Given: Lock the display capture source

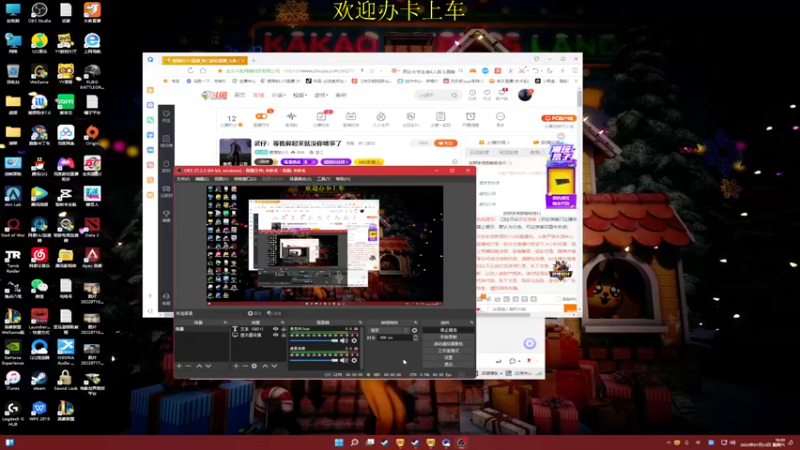Looking at the screenshot, I should [283, 335].
